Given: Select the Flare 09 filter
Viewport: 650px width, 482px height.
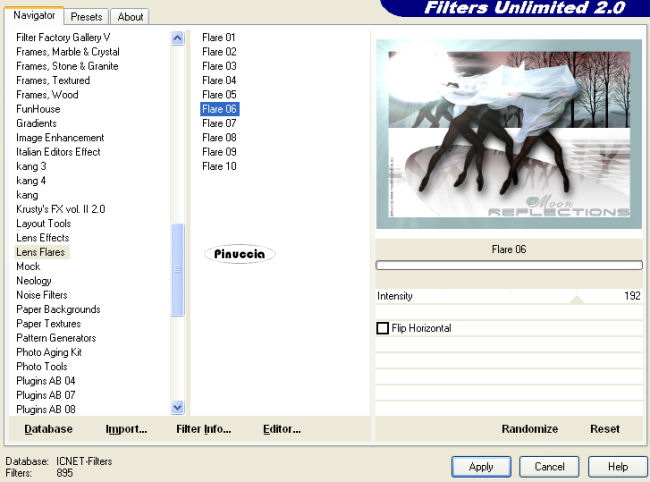Looking at the screenshot, I should click(x=219, y=152).
